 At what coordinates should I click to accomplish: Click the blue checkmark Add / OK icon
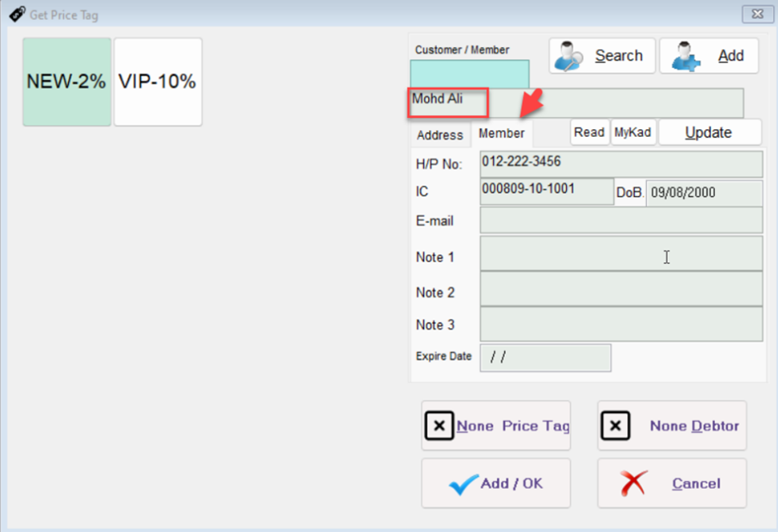pos(464,484)
